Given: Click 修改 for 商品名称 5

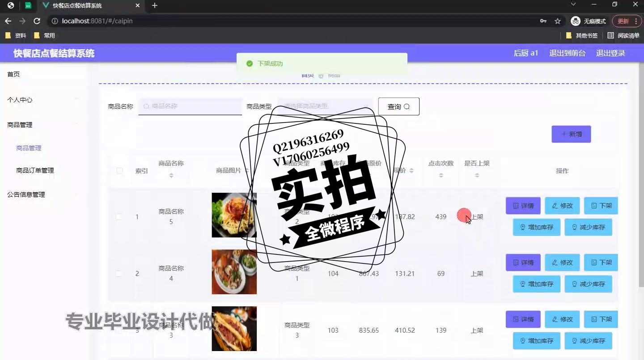Looking at the screenshot, I should 562,206.
